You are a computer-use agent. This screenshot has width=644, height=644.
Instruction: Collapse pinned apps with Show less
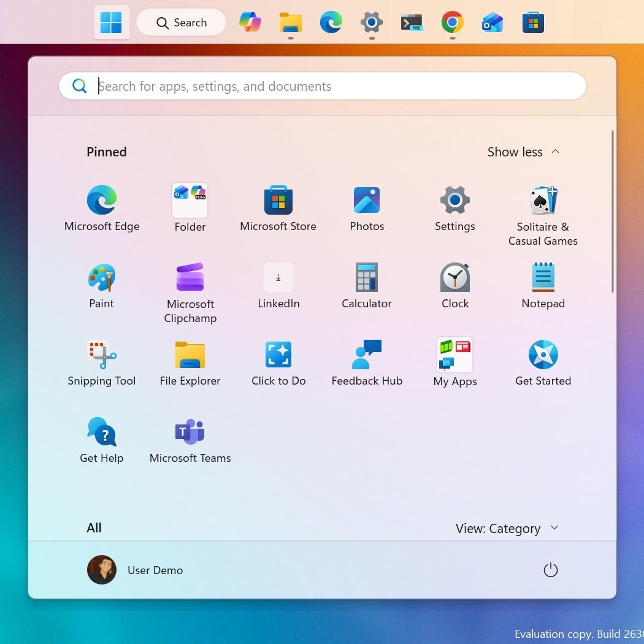coord(523,152)
